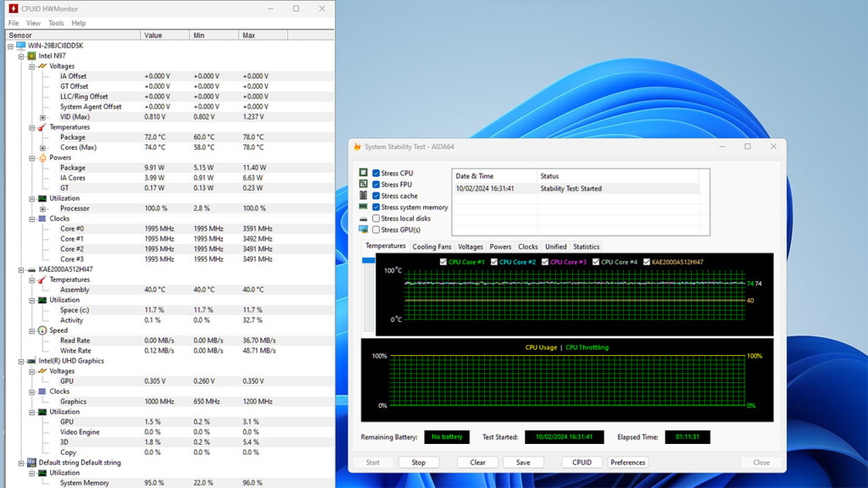Viewport: 868px width, 488px height.
Task: Collapse the Intel(R) UHD Graphics node
Action: [21, 361]
